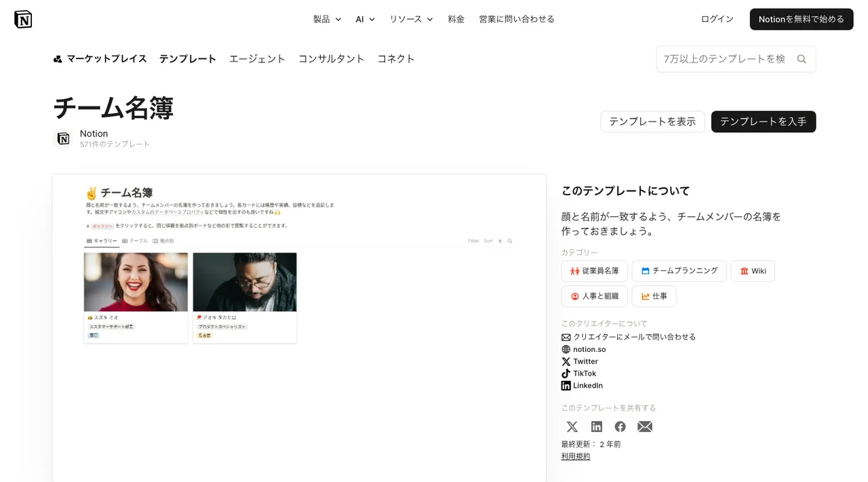868x482 pixels.
Task: Click テンプレートを表示 button
Action: 652,121
